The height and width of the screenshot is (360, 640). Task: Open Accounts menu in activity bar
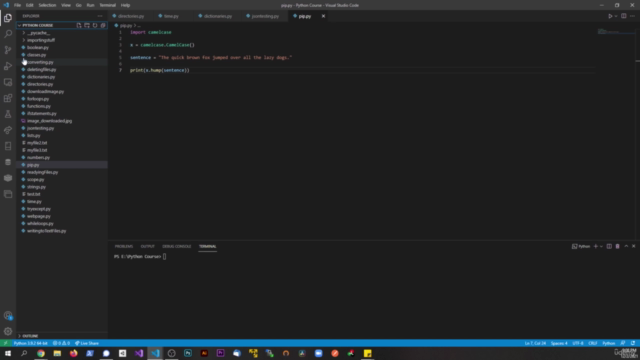(x=8, y=316)
